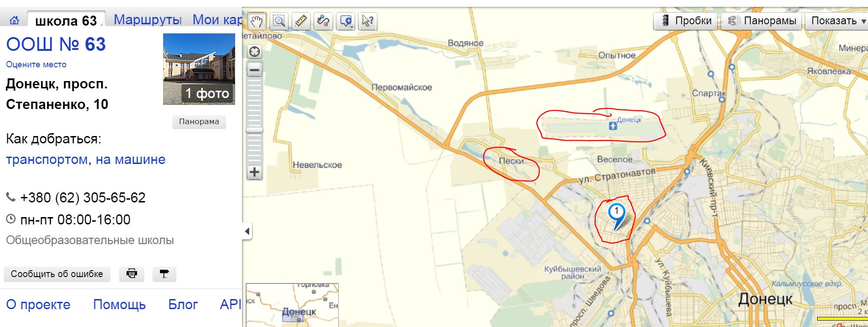The image size is (868, 327).
Task: Zoom in with the plus button
Action: [254, 173]
